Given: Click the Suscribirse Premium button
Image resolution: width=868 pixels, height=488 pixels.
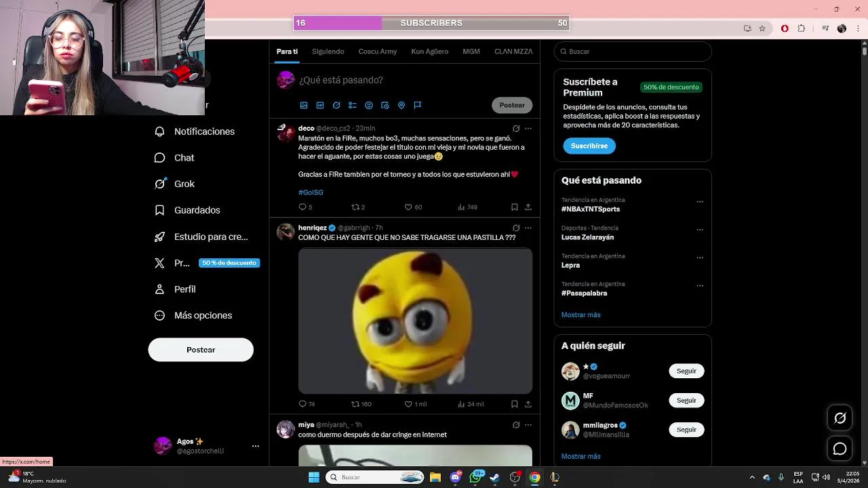Looking at the screenshot, I should pos(589,146).
